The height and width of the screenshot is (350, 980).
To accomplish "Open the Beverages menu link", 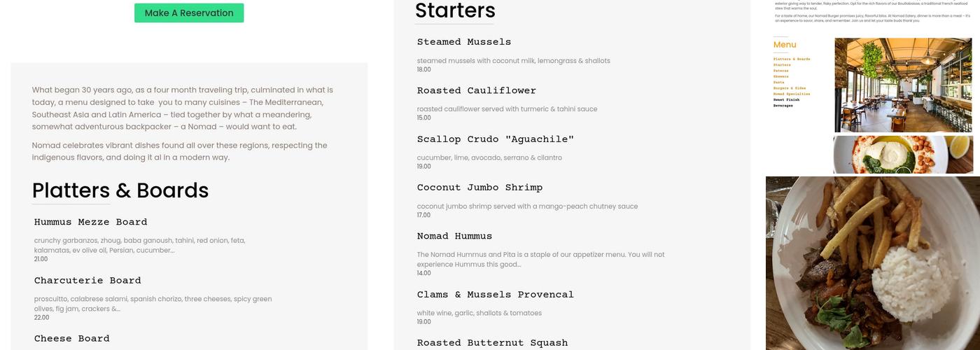I will click(x=783, y=106).
